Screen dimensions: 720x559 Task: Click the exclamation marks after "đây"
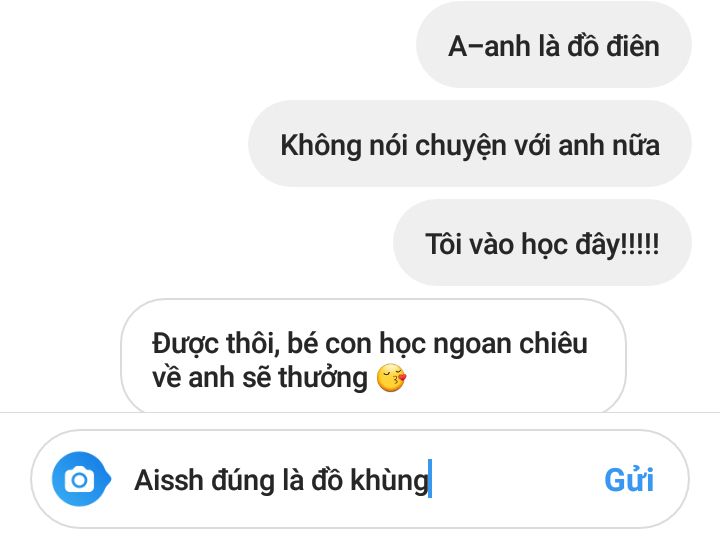pos(641,243)
